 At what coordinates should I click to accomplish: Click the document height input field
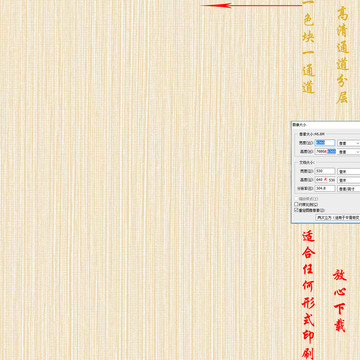325,180
